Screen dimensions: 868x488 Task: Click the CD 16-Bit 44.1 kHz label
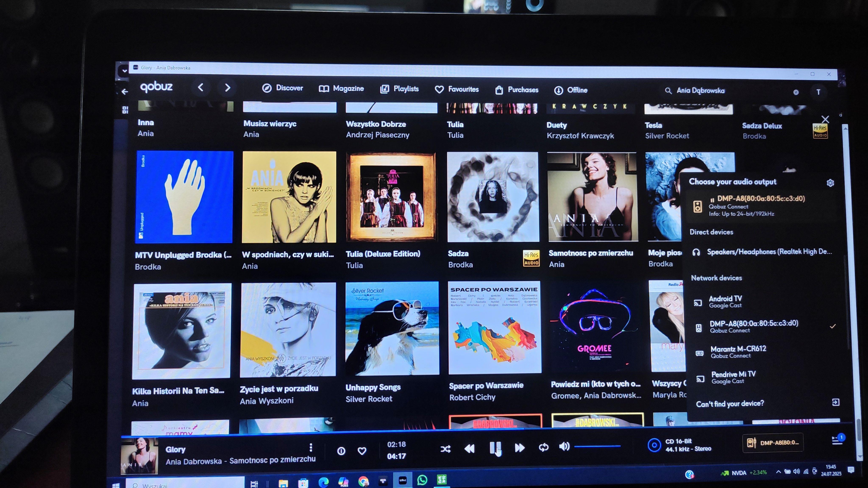pyautogui.click(x=688, y=445)
